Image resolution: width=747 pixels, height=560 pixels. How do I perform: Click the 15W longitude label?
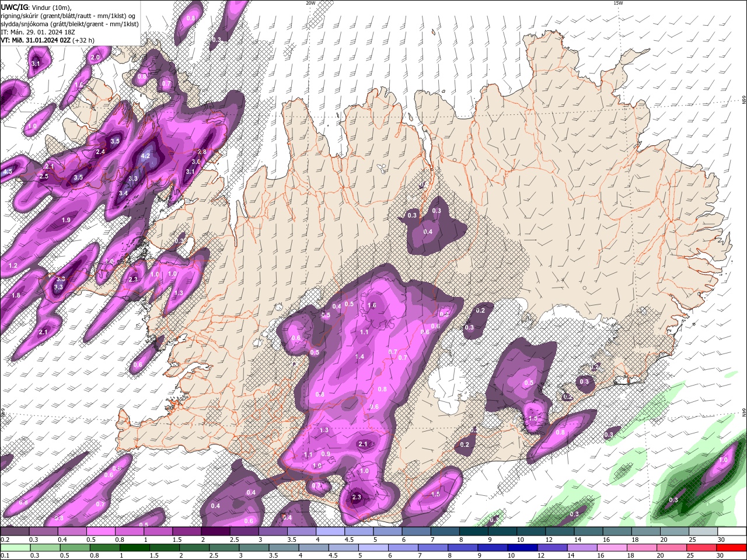click(x=618, y=3)
